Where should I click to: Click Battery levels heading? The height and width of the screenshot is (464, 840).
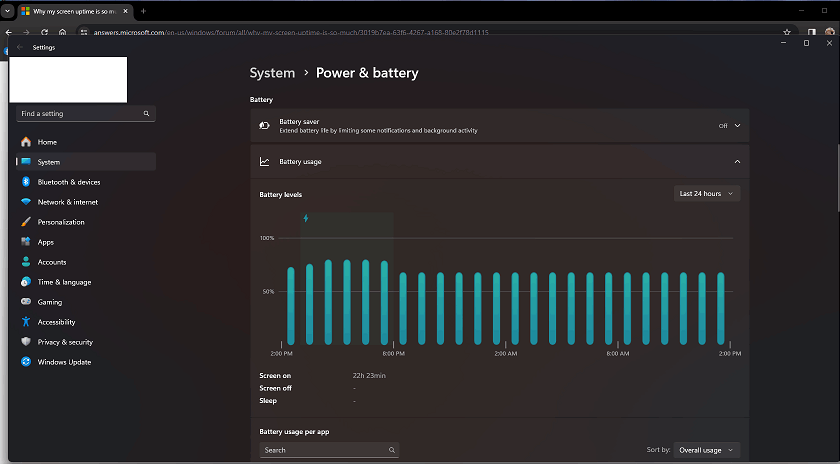281,194
